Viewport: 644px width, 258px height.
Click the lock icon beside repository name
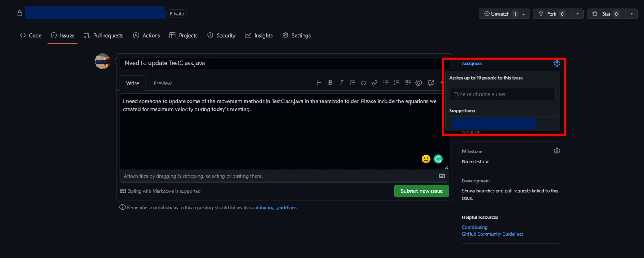(x=20, y=13)
